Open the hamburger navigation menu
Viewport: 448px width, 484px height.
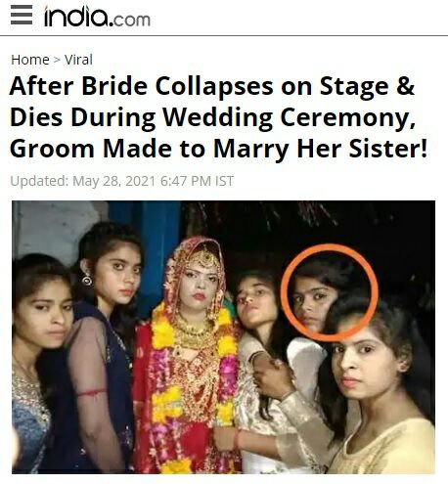click(x=22, y=16)
